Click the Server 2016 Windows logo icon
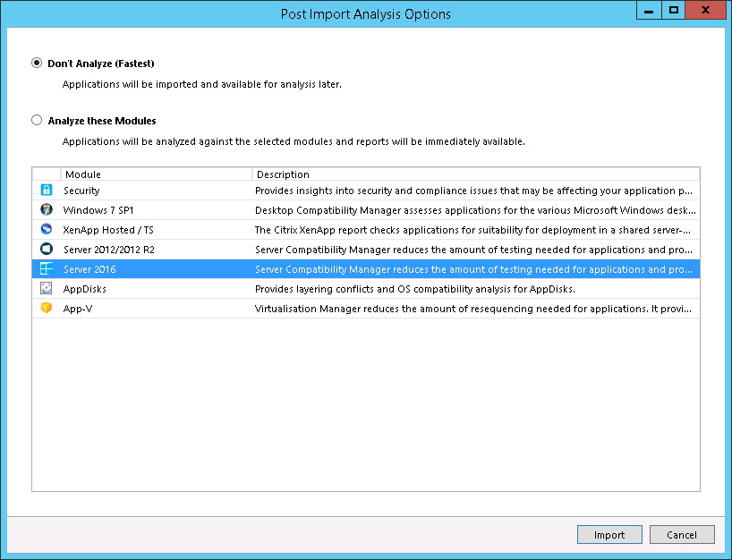The width and height of the screenshot is (732, 560). click(47, 269)
